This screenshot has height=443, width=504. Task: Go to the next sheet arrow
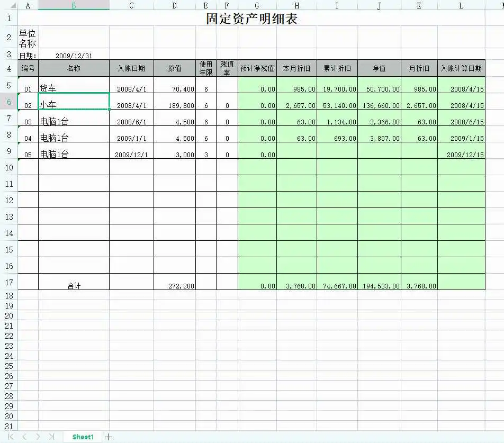point(38,437)
